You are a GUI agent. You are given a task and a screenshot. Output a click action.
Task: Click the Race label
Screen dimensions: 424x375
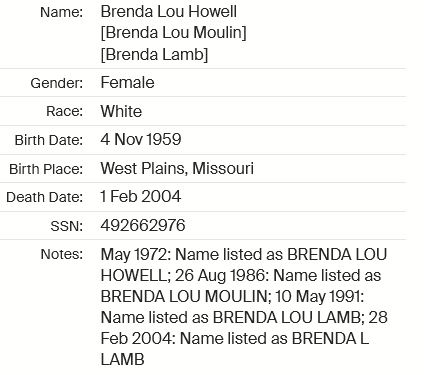click(x=64, y=111)
